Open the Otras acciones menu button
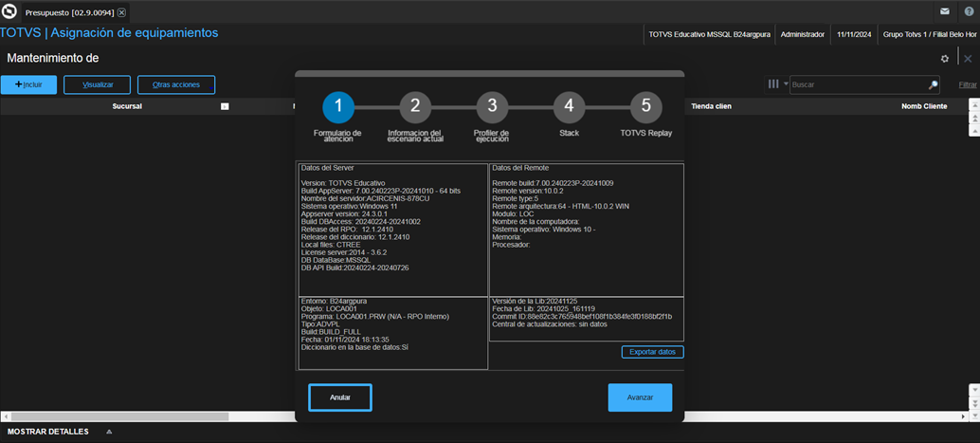The height and width of the screenshot is (443, 980). 176,84
